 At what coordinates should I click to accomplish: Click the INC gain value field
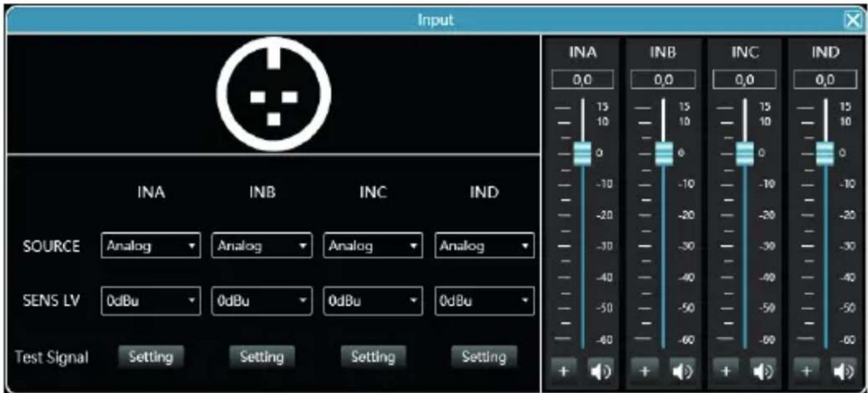745,80
